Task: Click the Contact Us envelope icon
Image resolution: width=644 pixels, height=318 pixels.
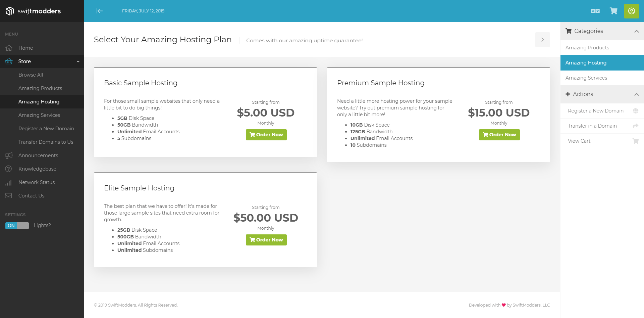Action: [9, 196]
